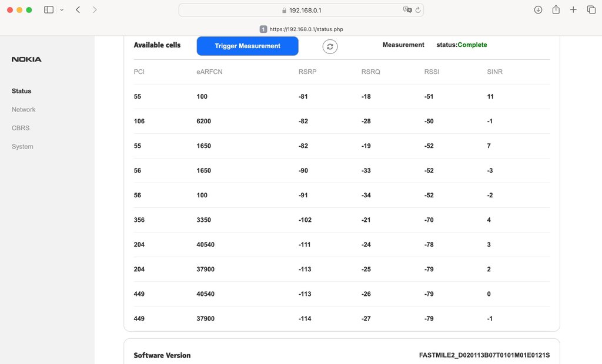Screen dimensions: 602x364
Task: Click the eARFCN column header
Action: point(209,72)
